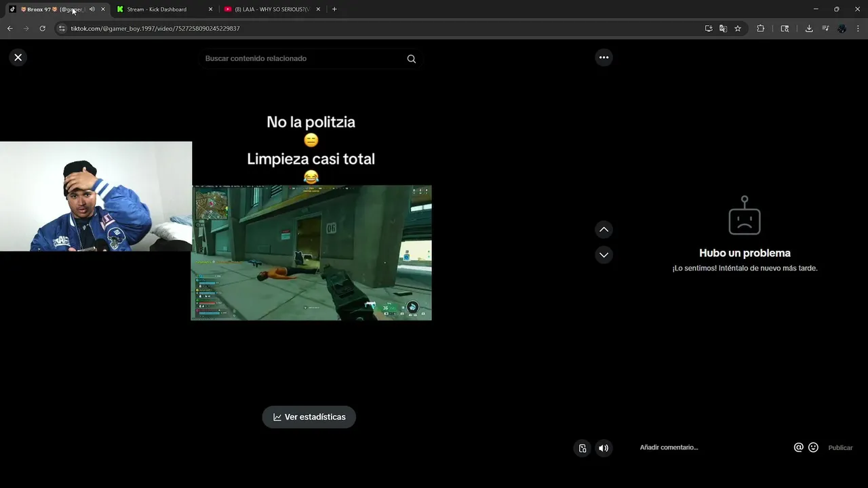The height and width of the screenshot is (488, 868).
Task: Open the three-dot more options menu
Action: (604, 58)
